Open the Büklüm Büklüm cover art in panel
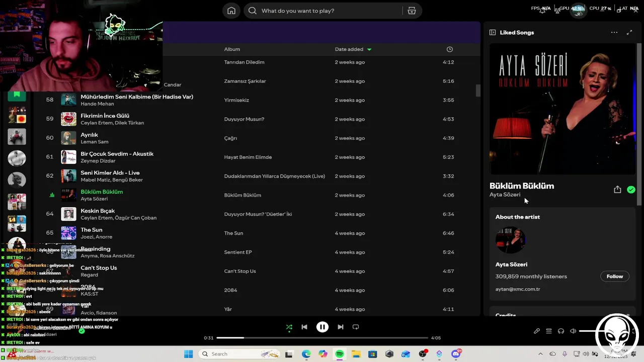 click(x=562, y=109)
